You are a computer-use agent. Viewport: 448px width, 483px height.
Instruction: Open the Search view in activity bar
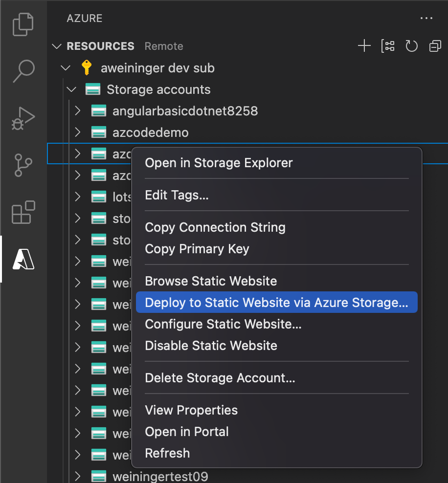[24, 71]
